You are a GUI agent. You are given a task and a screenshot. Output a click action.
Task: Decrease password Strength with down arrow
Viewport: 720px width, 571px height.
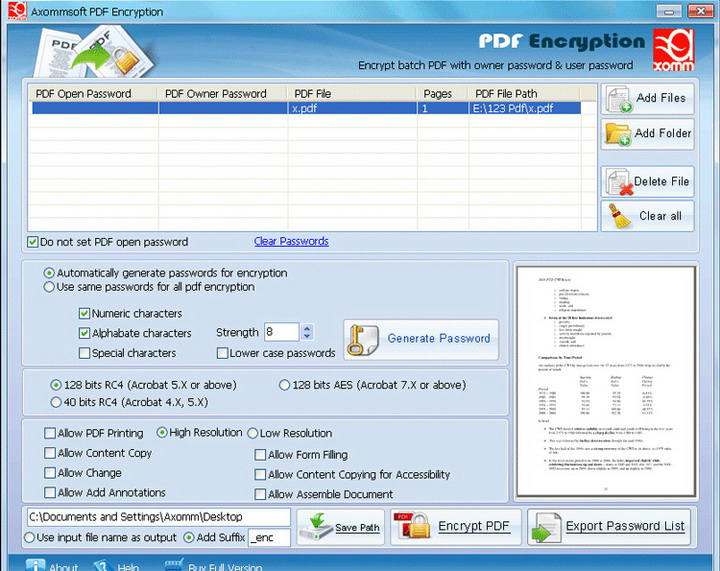(307, 336)
